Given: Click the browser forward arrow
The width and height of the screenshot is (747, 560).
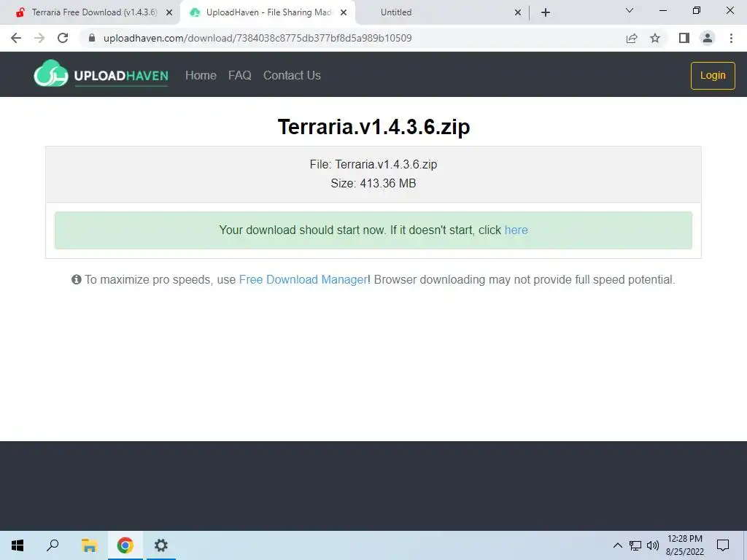Looking at the screenshot, I should pos(39,38).
